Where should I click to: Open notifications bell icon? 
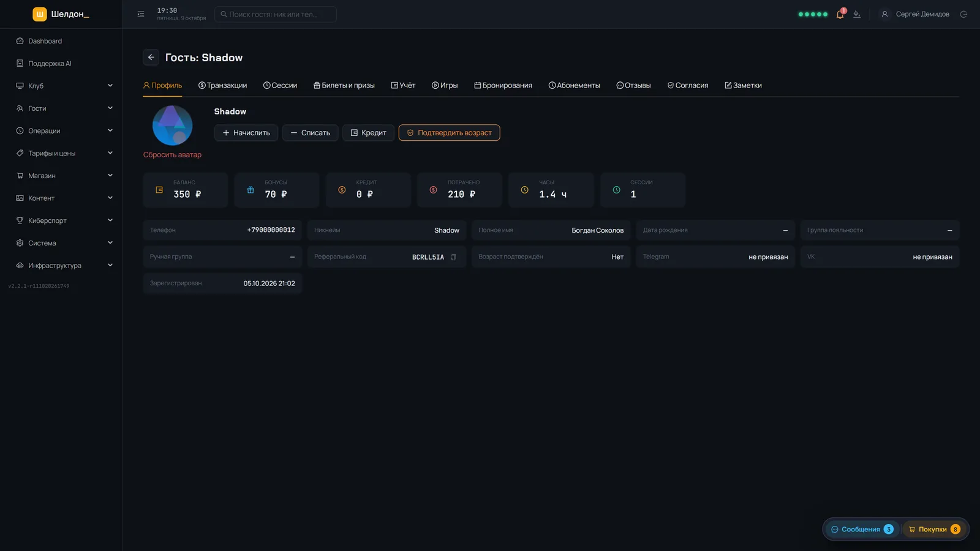tap(840, 14)
